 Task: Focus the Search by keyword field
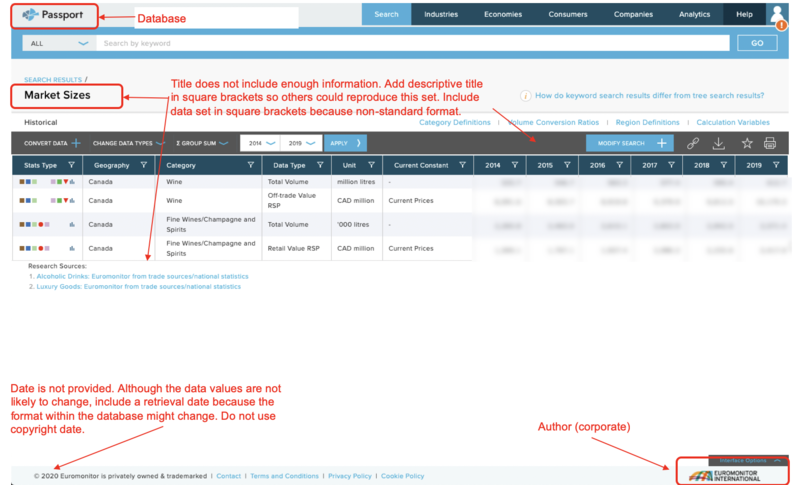click(413, 43)
